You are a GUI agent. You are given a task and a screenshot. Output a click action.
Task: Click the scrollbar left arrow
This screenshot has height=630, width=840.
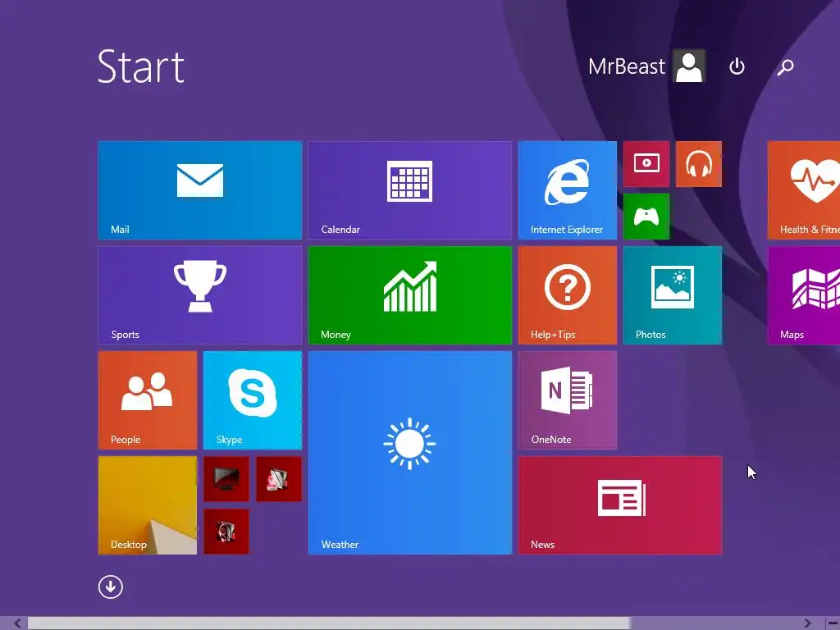(17, 623)
